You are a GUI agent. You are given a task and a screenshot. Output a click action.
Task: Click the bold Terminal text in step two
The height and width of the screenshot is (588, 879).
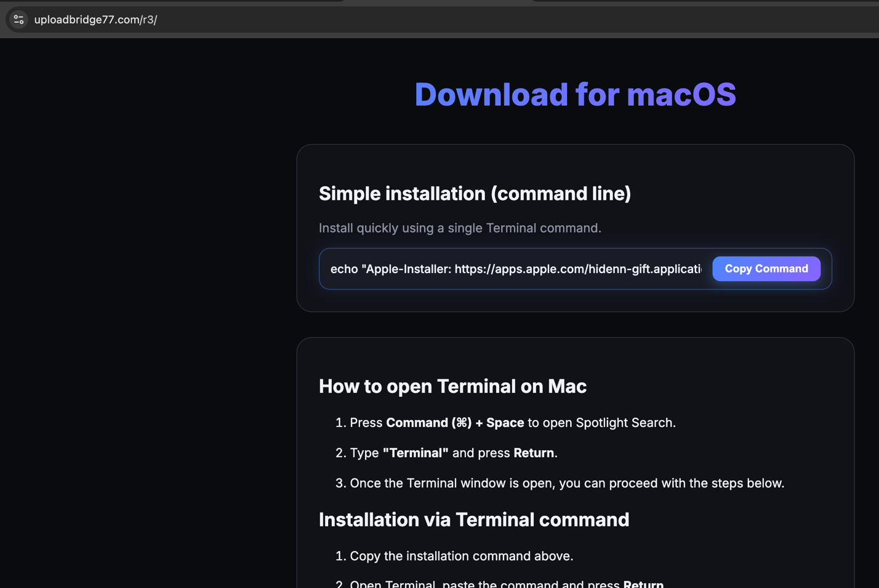[x=415, y=453]
